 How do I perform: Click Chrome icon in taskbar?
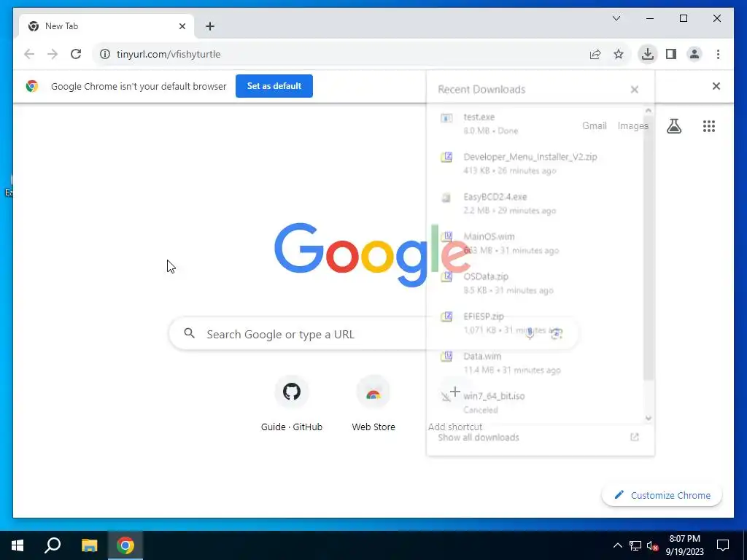pyautogui.click(x=125, y=545)
